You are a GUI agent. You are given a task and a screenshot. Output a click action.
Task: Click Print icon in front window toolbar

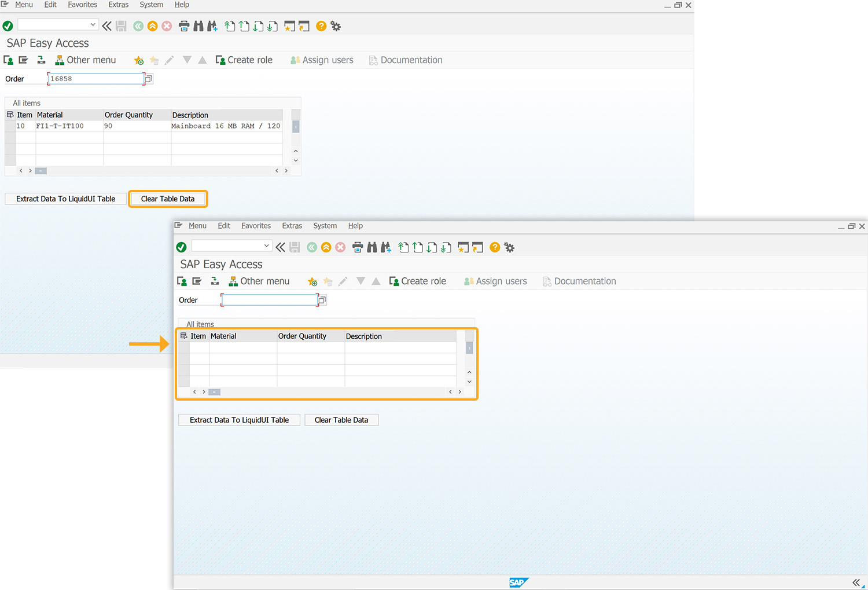click(358, 247)
